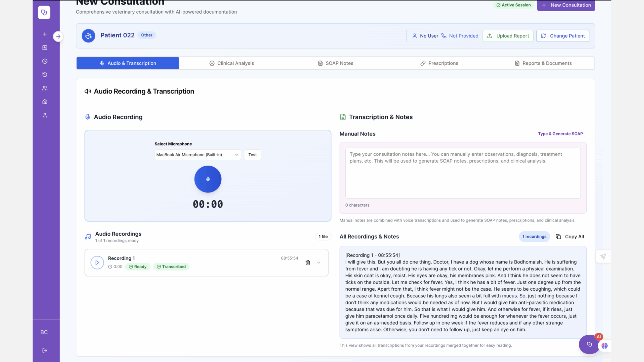The height and width of the screenshot is (362, 644).
Task: Open the clock icon in sidebar
Action: 45,61
